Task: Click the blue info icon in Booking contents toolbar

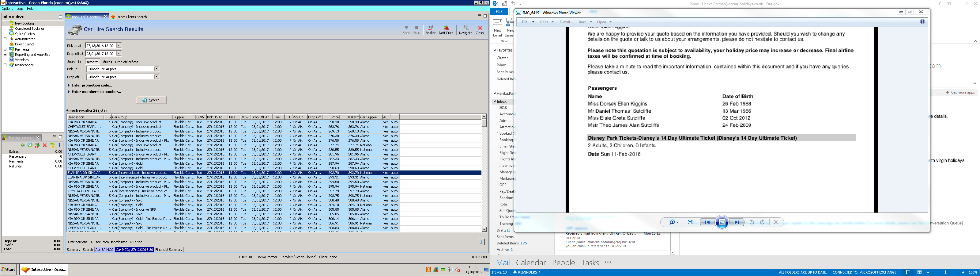Action: (59, 145)
